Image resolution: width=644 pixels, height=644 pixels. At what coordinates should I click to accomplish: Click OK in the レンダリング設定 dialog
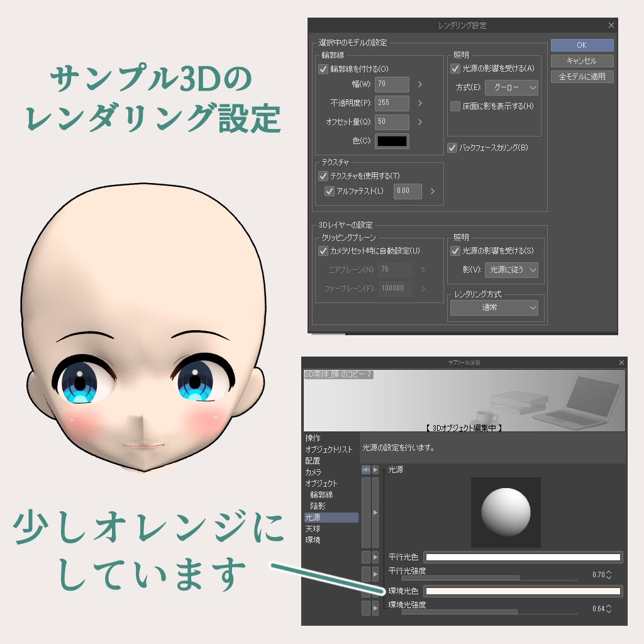[x=582, y=45]
